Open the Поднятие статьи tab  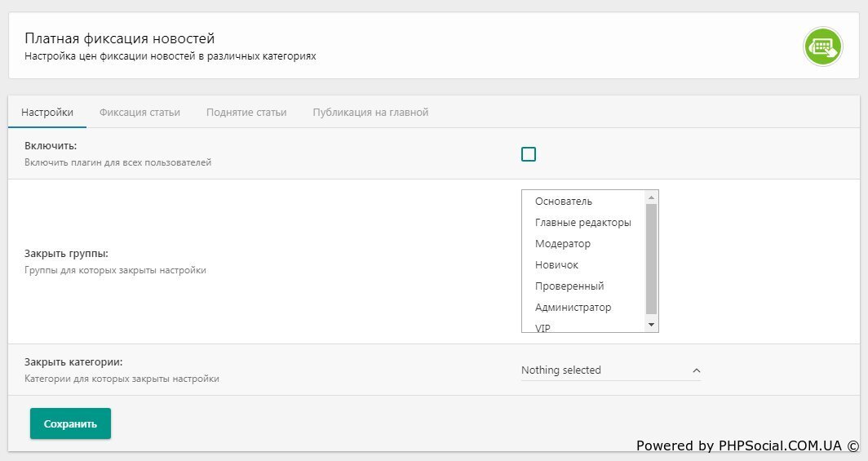[x=246, y=113]
